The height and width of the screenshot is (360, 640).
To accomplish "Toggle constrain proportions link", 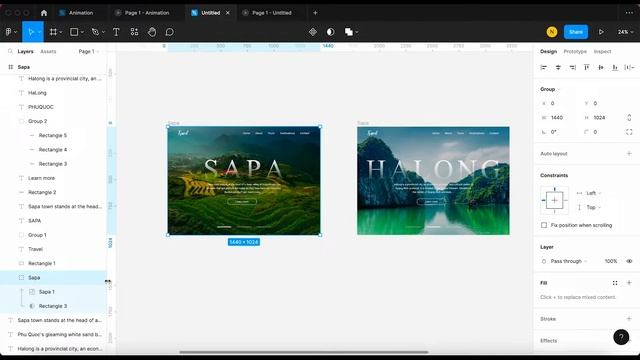I will 629,118.
